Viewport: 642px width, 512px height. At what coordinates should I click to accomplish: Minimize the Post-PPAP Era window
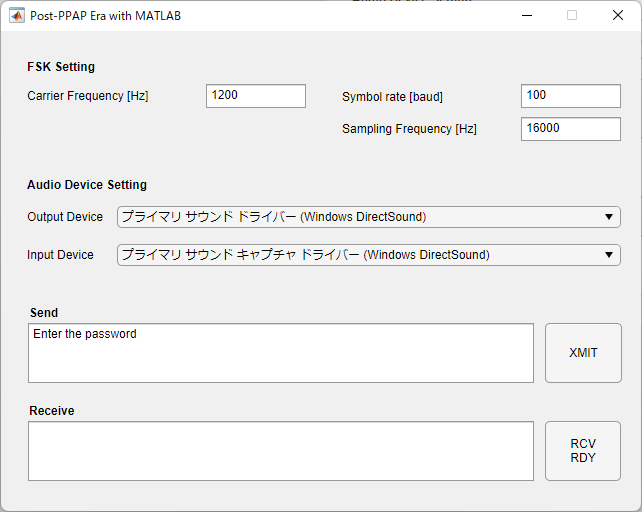[527, 16]
